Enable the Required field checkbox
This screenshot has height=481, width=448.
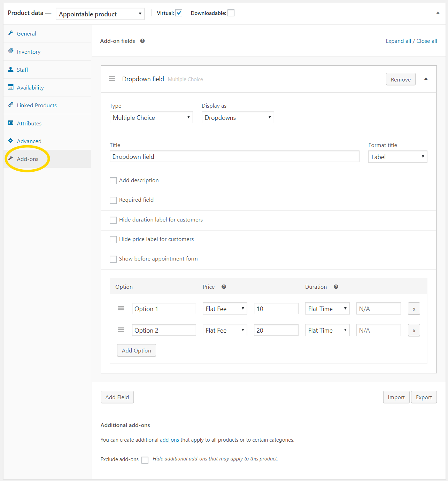(x=113, y=200)
